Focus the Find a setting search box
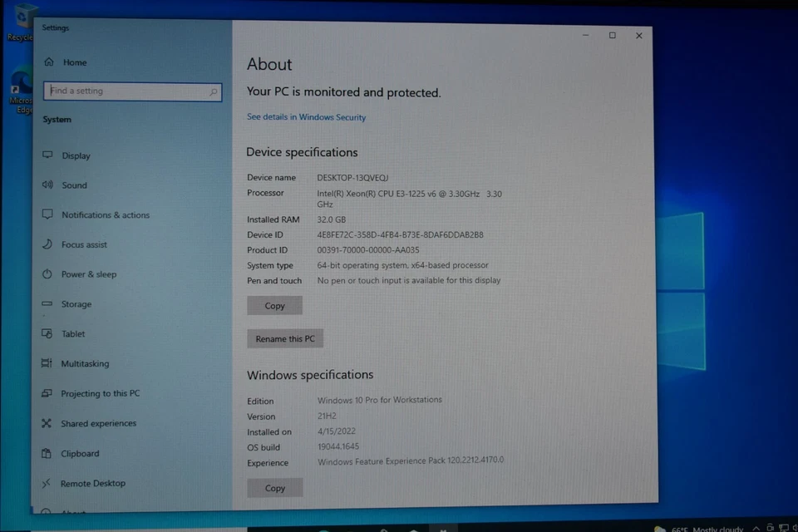This screenshot has height=532, width=798. pos(132,91)
